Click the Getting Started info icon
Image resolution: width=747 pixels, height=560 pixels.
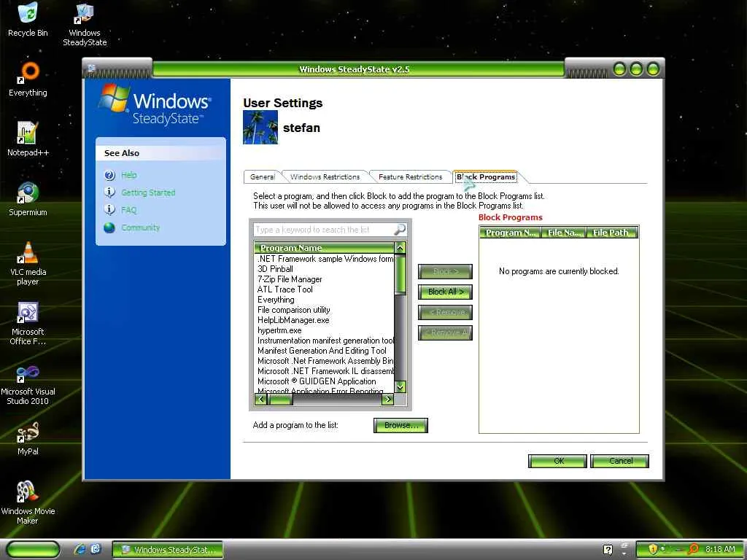[109, 192]
